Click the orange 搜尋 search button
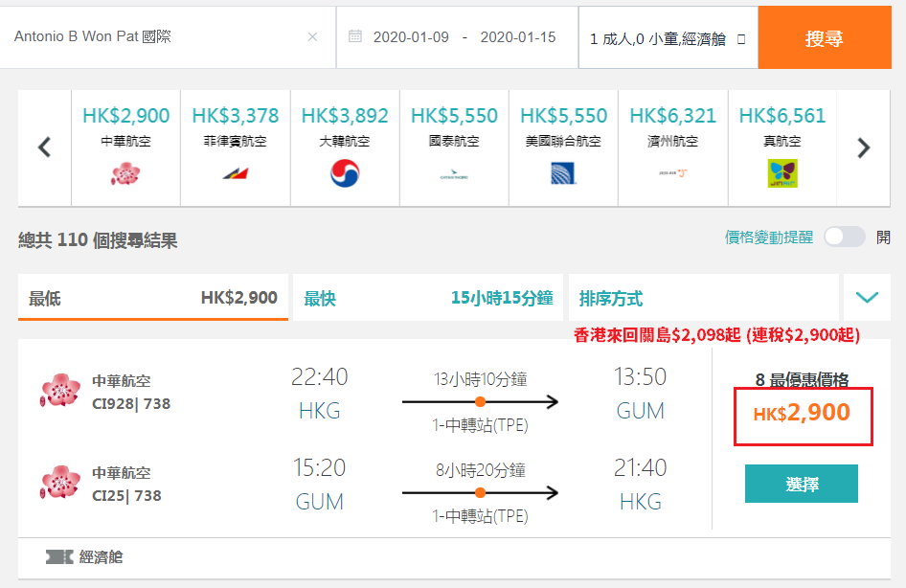906x588 pixels. (x=825, y=38)
